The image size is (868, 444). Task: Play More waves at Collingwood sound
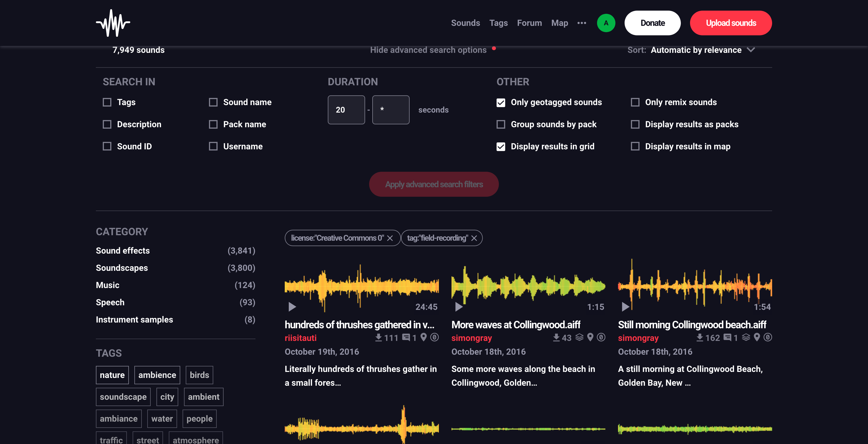click(459, 307)
